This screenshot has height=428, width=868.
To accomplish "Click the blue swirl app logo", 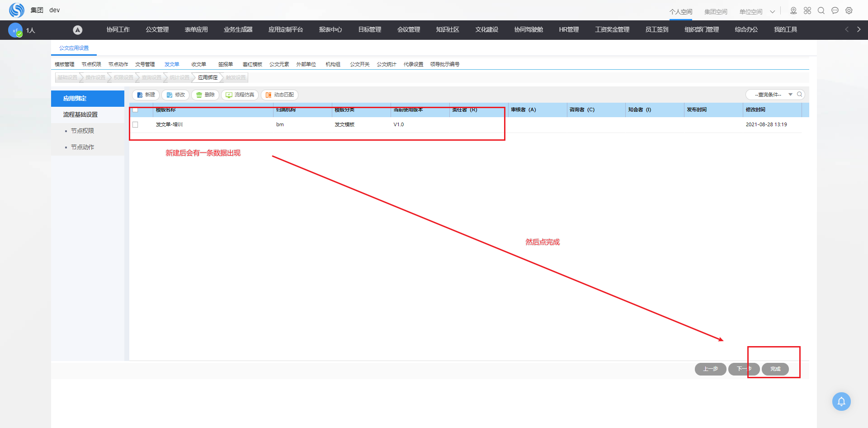I will point(17,10).
